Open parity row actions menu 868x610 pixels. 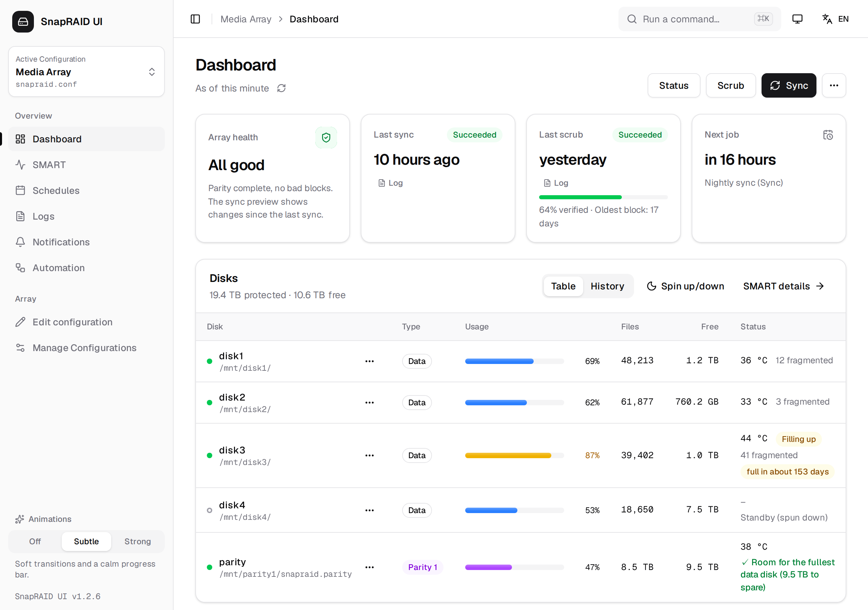pyautogui.click(x=369, y=567)
